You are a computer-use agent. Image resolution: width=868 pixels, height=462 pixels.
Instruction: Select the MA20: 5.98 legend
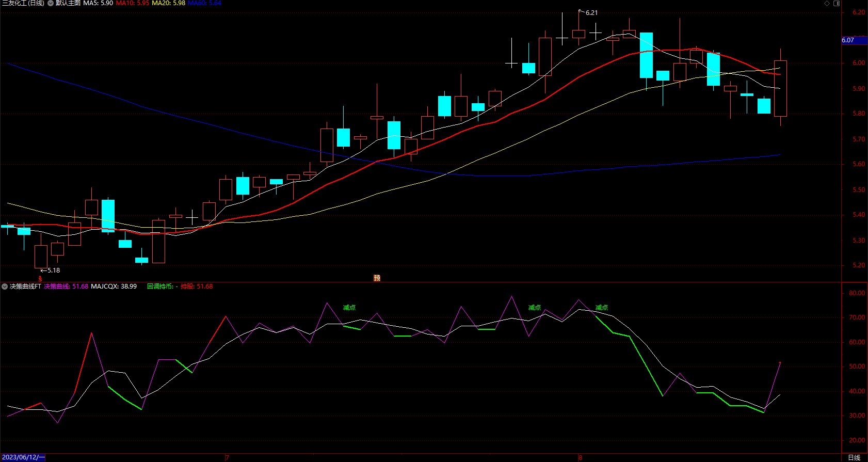coord(169,3)
